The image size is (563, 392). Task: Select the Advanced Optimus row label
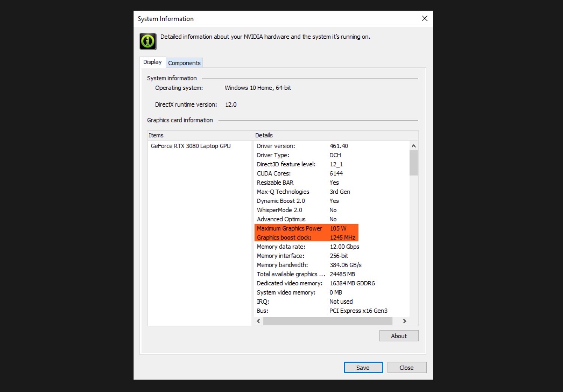pyautogui.click(x=281, y=219)
